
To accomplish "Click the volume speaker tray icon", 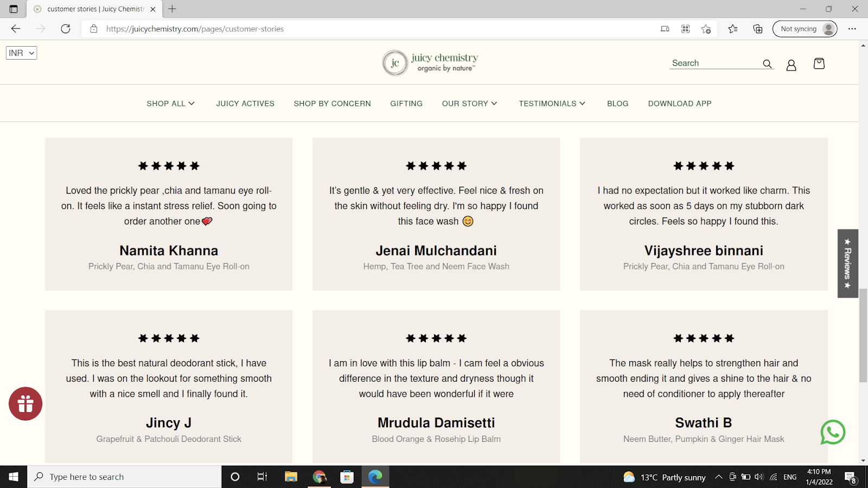I will click(759, 477).
